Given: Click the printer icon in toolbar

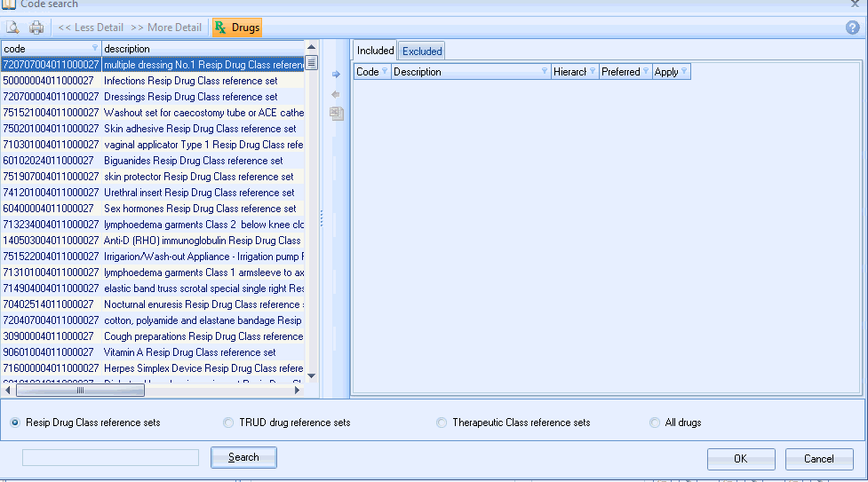Looking at the screenshot, I should coord(36,28).
